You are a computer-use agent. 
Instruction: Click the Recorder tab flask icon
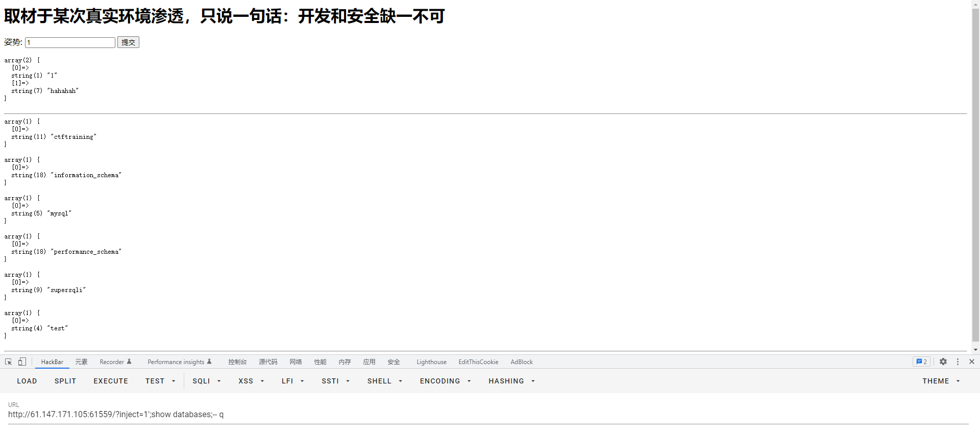(129, 362)
